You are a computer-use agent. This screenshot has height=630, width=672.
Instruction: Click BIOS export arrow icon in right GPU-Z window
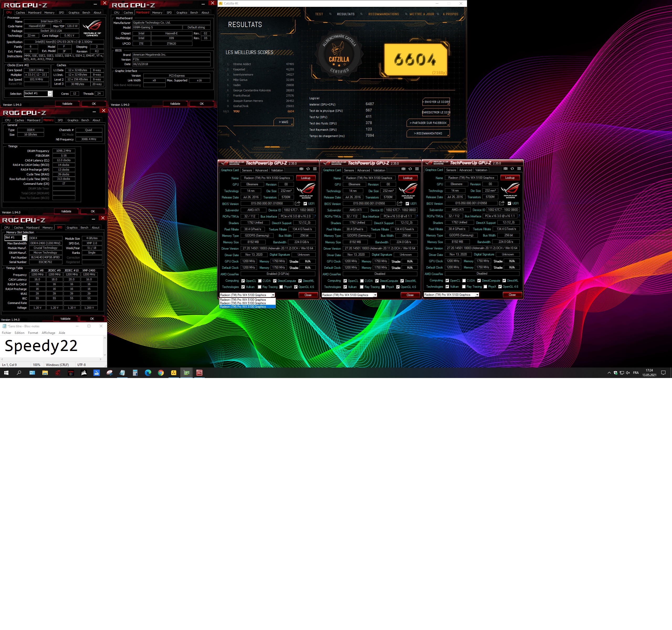502,203
